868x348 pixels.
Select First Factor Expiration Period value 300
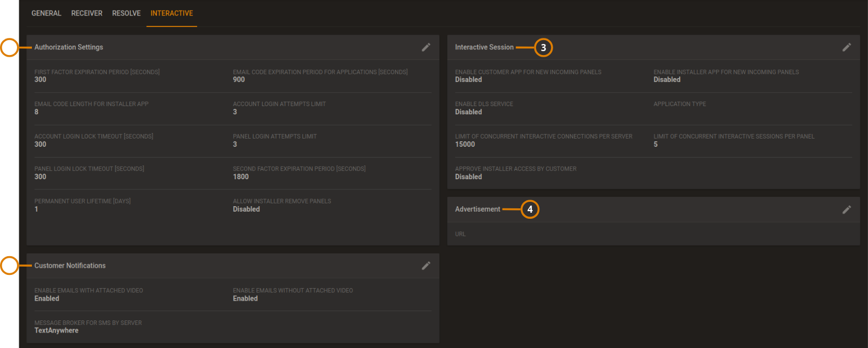click(40, 80)
